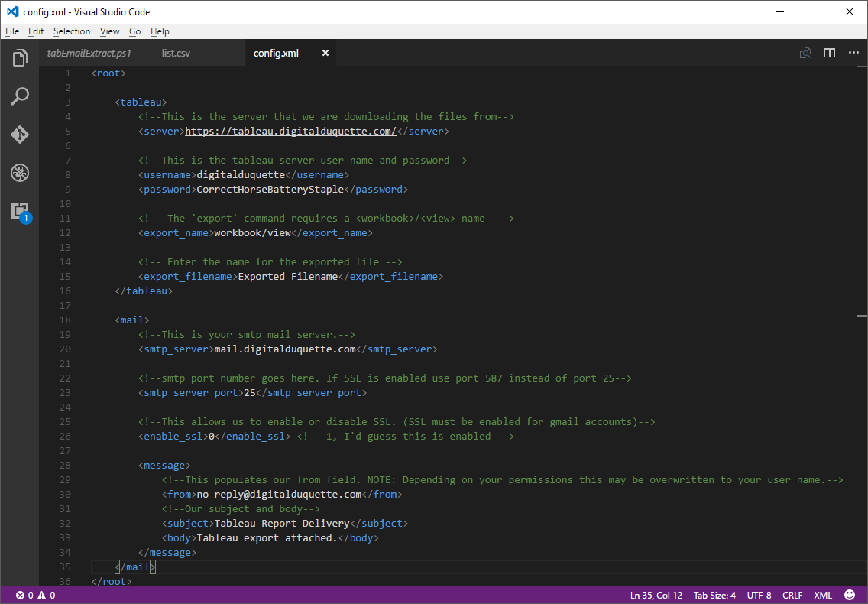Minimize the Visual Studio Code window

tap(781, 11)
